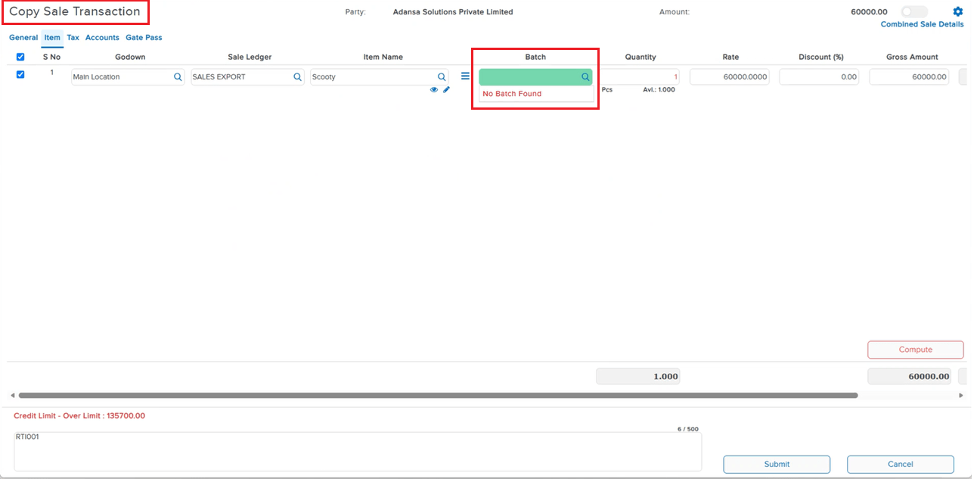Image resolution: width=980 pixels, height=479 pixels.
Task: Open the Combined Sale Details link
Action: [x=922, y=24]
